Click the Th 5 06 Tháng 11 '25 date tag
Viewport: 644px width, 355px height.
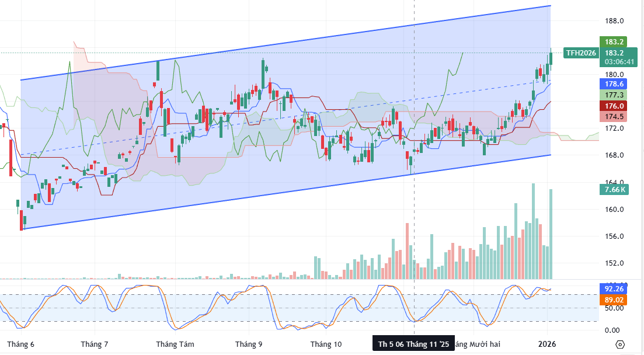click(413, 344)
